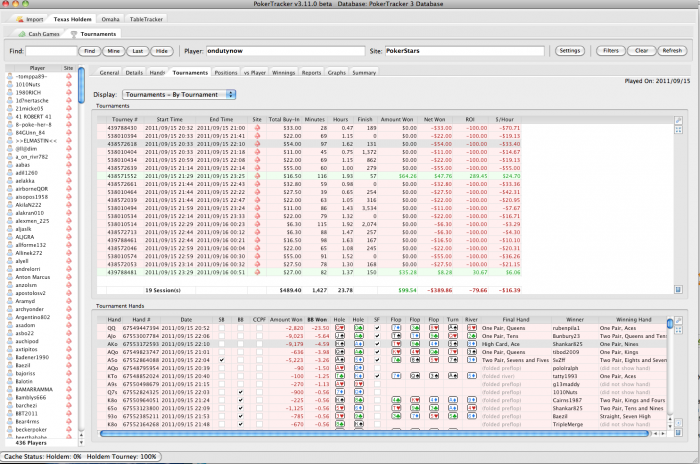Image resolution: width=700 pixels, height=464 pixels.
Task: Toggle BB checkbox for hand Q7s
Action: coord(242,393)
